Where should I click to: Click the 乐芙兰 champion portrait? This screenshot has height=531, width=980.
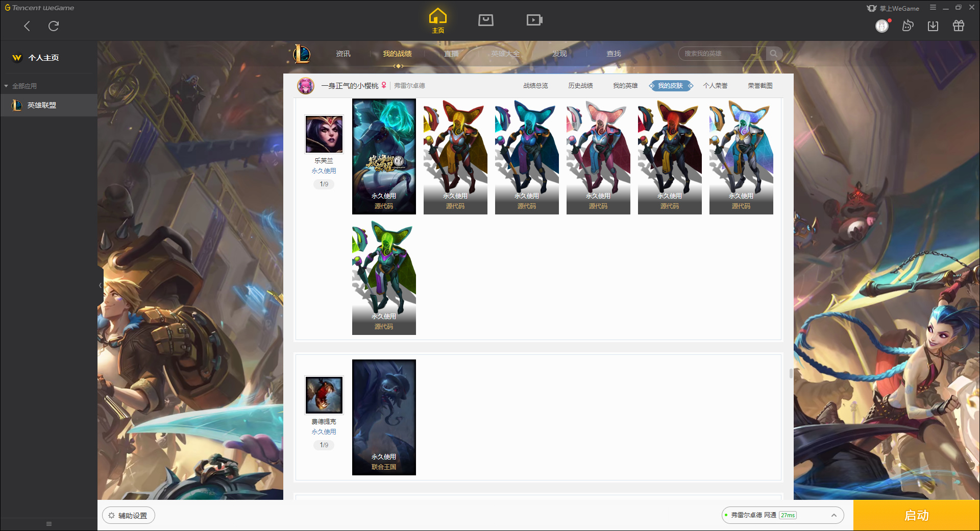(324, 134)
